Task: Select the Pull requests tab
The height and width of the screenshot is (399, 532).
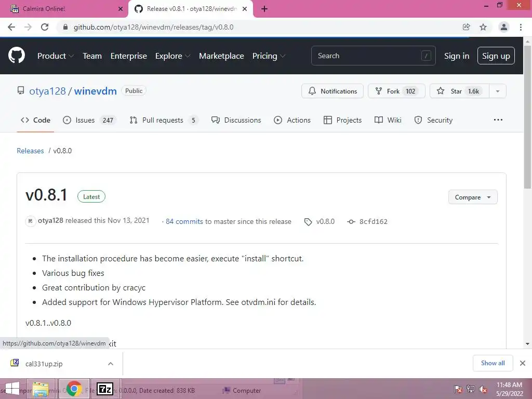Action: 164,120
